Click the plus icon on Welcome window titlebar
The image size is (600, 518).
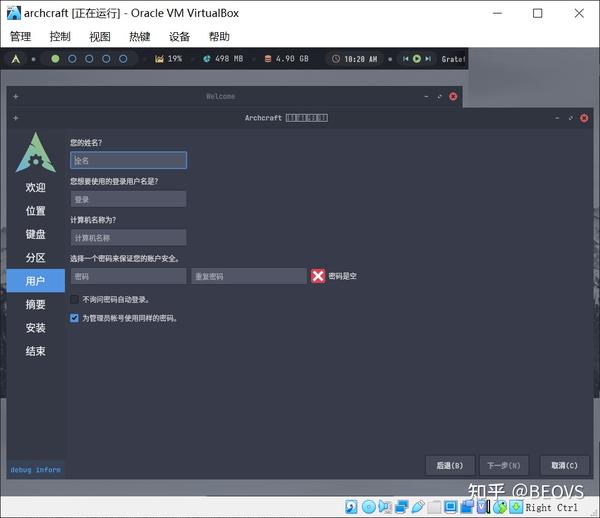(16, 96)
